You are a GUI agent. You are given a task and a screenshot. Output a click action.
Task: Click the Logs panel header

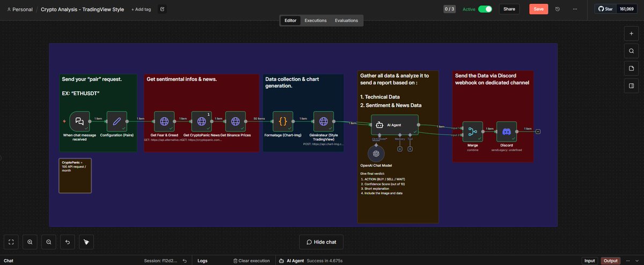pos(202,261)
